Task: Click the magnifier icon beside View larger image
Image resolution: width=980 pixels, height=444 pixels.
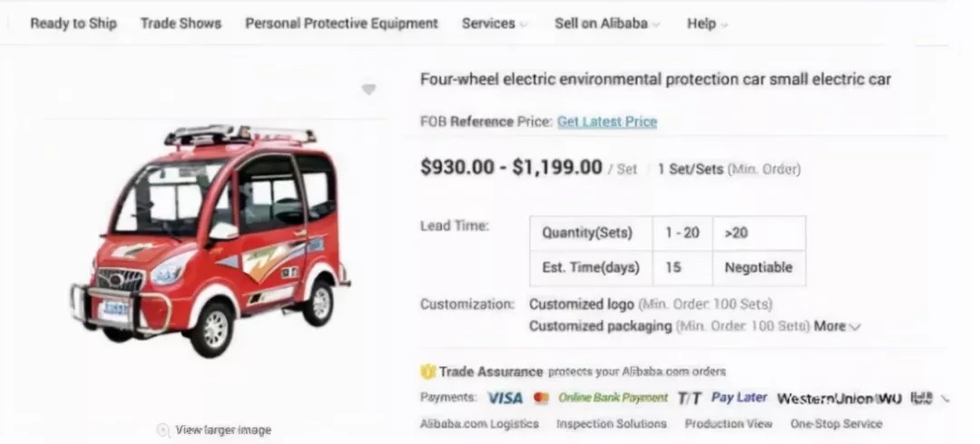Action: pyautogui.click(x=163, y=429)
